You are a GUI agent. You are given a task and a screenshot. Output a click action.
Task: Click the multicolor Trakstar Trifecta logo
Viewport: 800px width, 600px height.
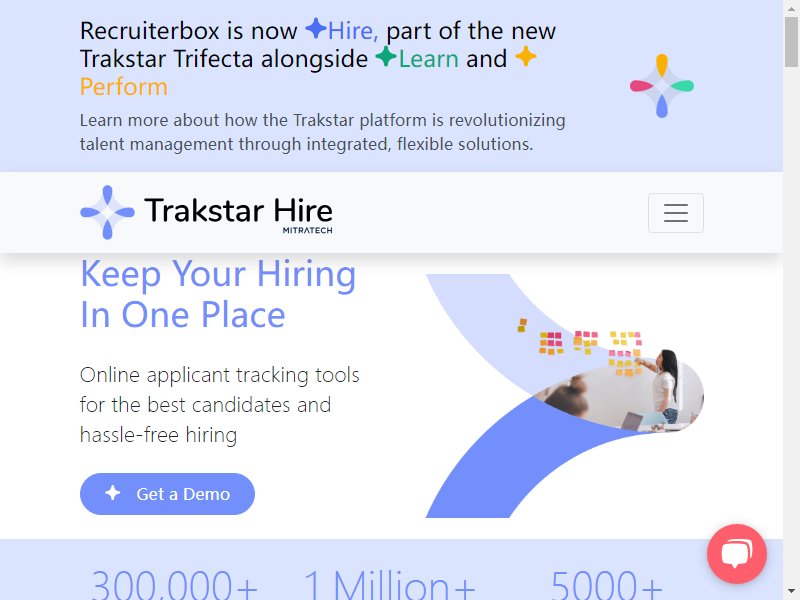tap(662, 86)
